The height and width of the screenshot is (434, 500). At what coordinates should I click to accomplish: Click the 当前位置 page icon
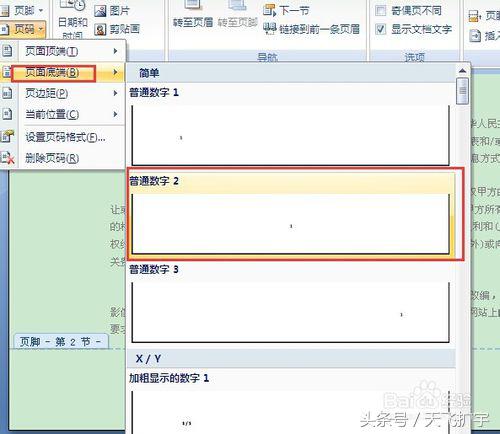(x=7, y=114)
